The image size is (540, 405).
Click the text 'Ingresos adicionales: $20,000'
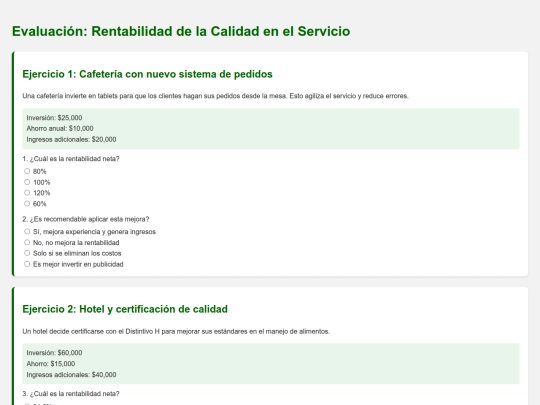(71, 139)
